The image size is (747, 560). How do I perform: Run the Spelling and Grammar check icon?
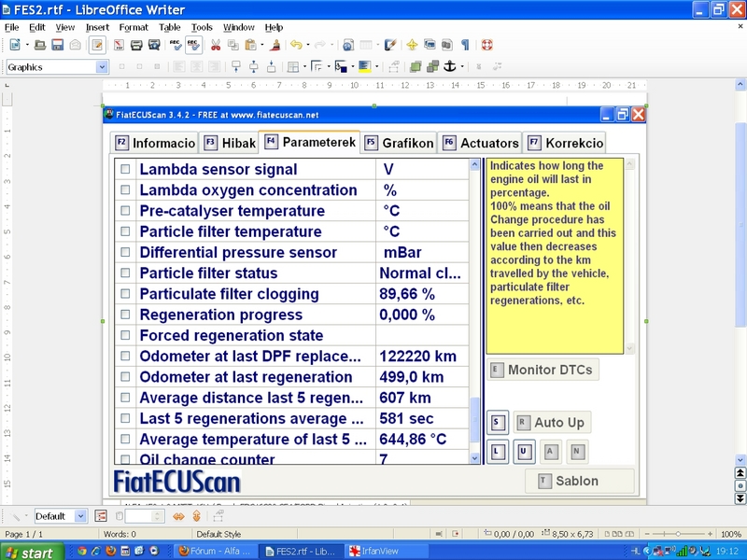pyautogui.click(x=176, y=45)
